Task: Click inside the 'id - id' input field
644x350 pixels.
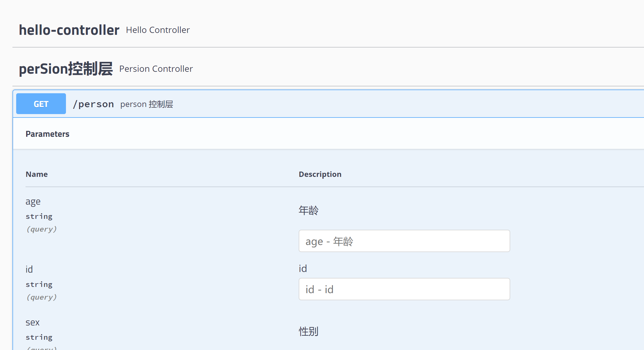Action: pyautogui.click(x=404, y=289)
